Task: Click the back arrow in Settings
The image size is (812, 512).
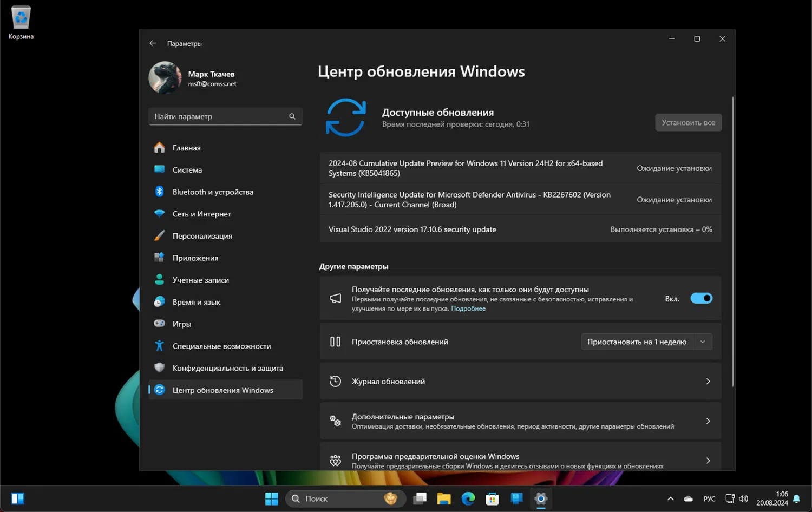Action: 153,43
